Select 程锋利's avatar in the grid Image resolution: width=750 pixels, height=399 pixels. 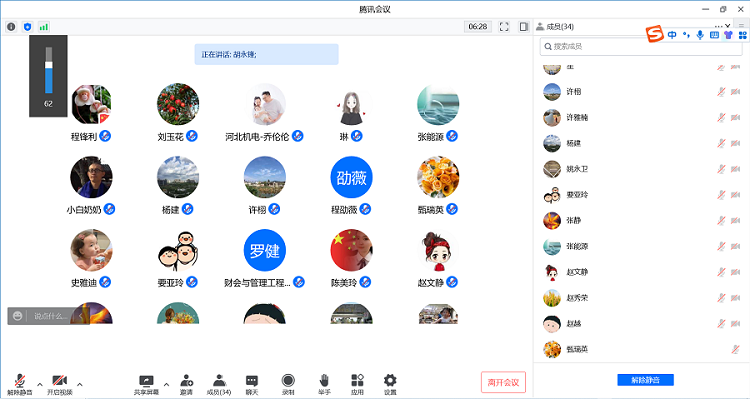91,104
